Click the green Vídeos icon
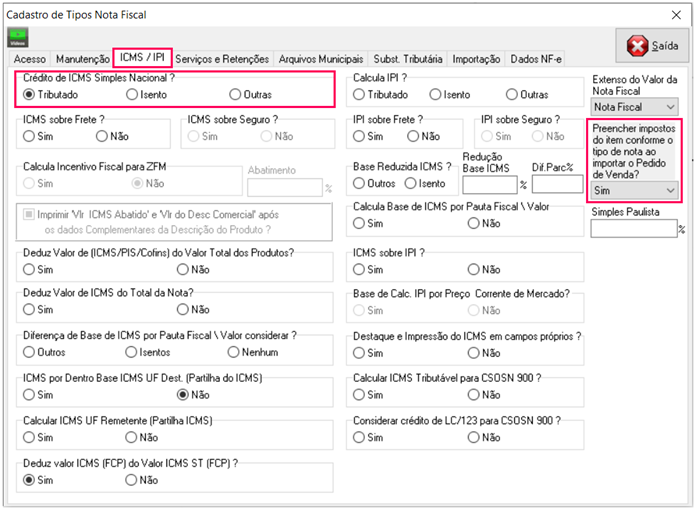697x511 pixels. [18, 37]
